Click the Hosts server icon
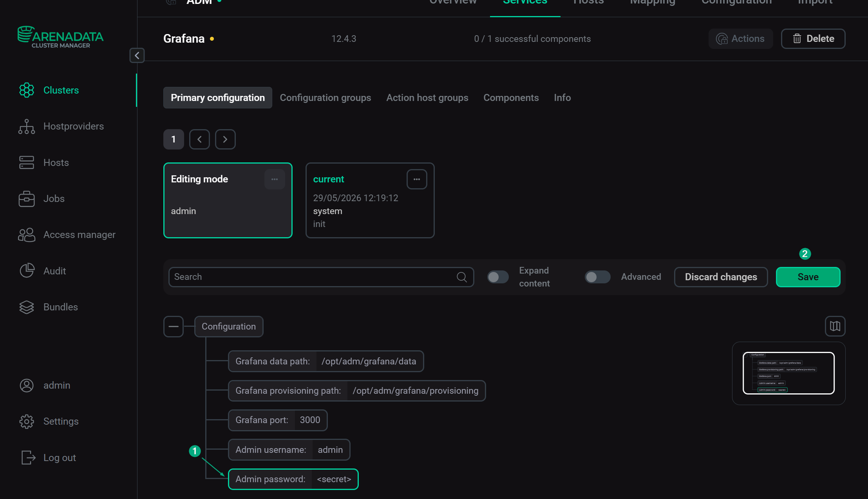This screenshot has width=868, height=499. tap(27, 162)
